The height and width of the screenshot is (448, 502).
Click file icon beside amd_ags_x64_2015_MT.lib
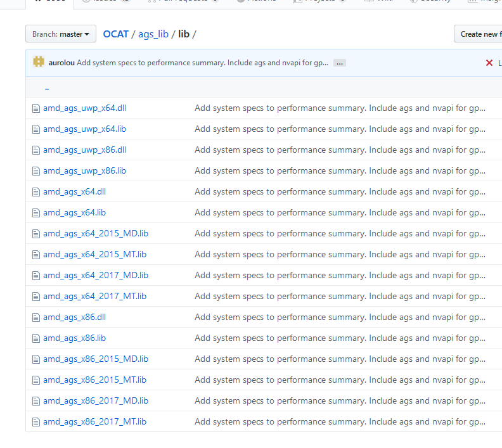click(36, 255)
